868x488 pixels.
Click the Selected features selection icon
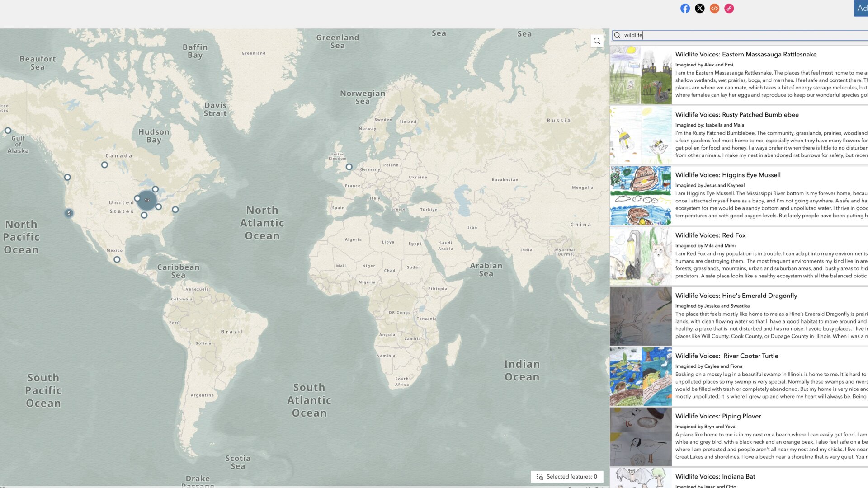pyautogui.click(x=540, y=476)
